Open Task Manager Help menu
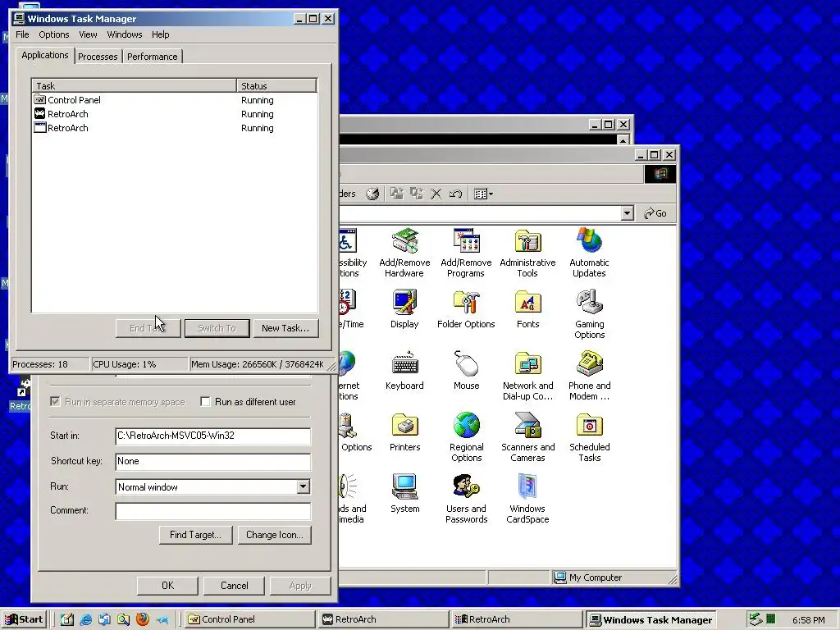Viewport: 840px width, 630px height. coord(160,34)
